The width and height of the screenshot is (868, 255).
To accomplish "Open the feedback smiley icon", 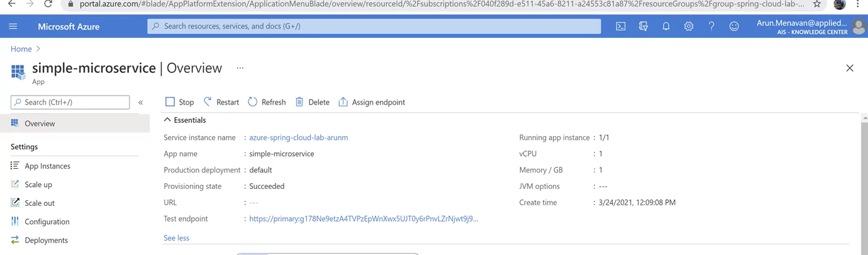I will [734, 26].
